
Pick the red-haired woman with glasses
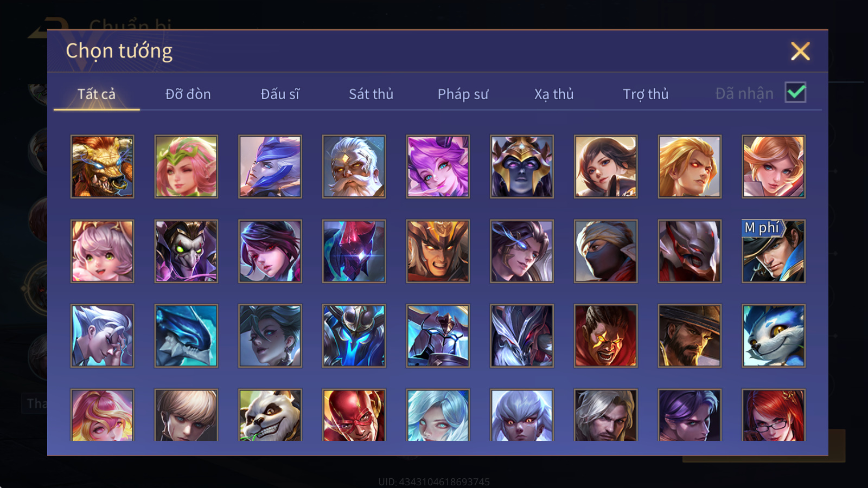[774, 415]
